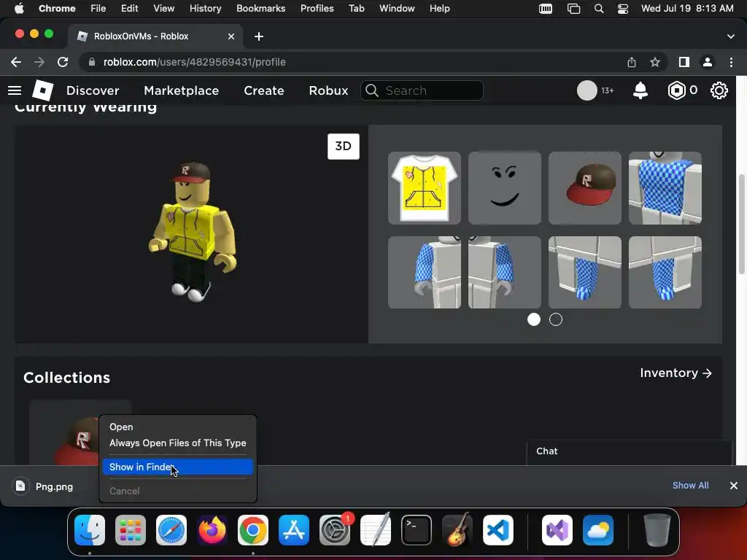Open the Bookmarks menu in menu bar
Screen dimensions: 747x560
(260, 9)
